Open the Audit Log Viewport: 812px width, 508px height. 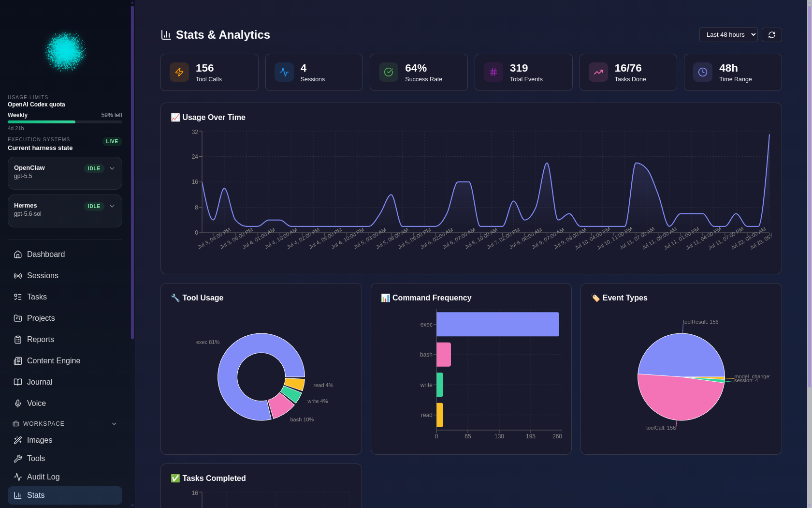click(65, 477)
